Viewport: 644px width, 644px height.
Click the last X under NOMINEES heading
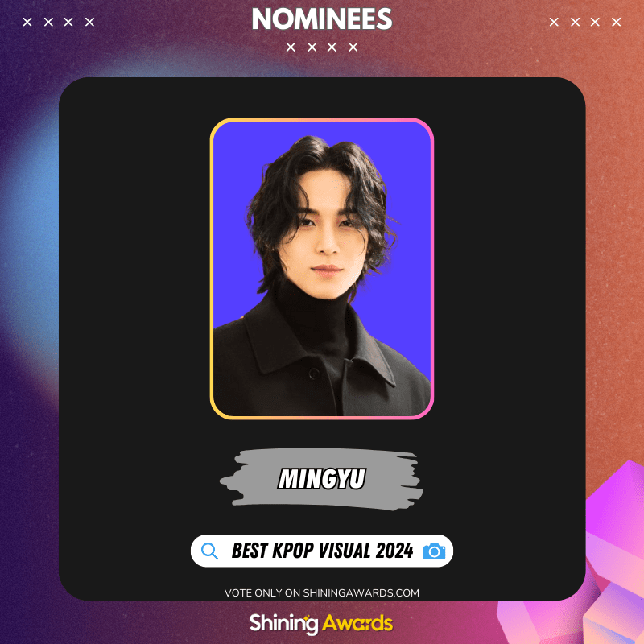coord(353,47)
